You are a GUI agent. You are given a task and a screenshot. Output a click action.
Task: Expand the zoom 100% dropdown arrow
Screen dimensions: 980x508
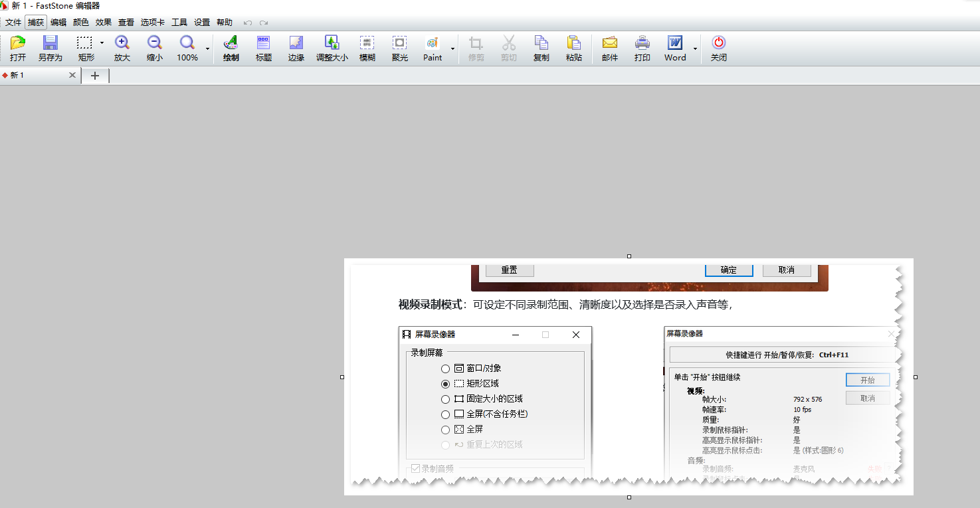coord(207,48)
